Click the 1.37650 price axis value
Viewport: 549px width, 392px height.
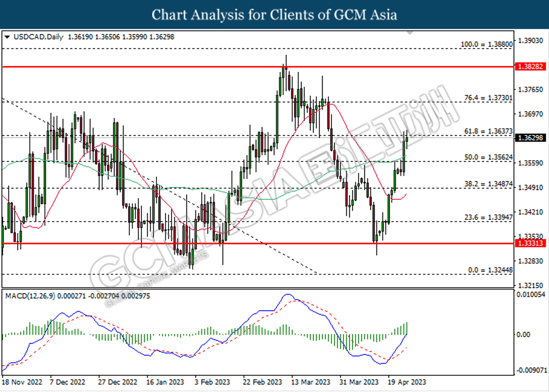tap(531, 90)
